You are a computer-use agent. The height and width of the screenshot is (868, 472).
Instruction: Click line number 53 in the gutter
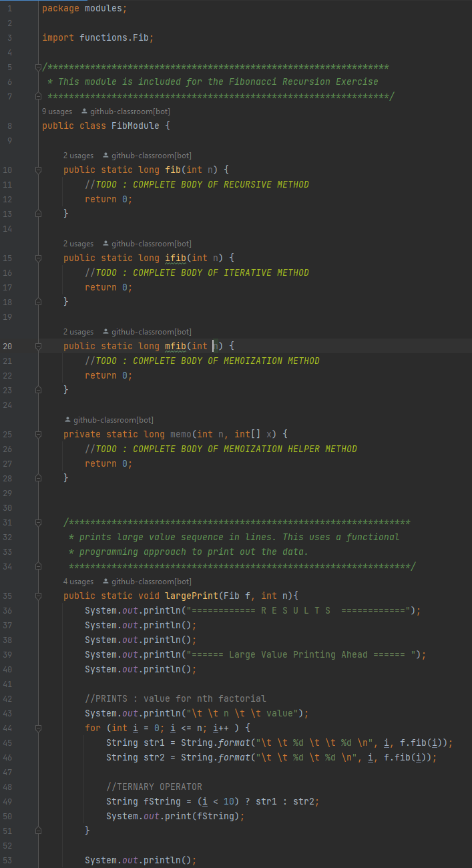[7, 860]
